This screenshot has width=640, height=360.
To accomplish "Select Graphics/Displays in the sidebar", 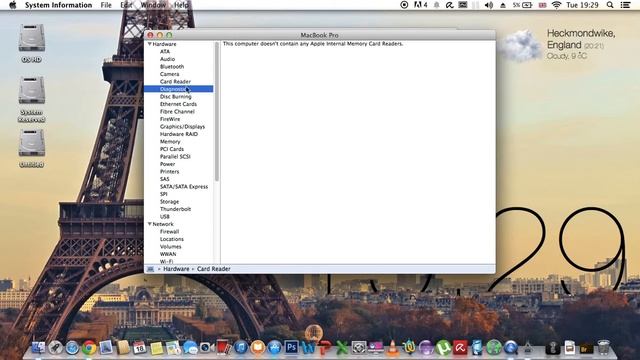I will 182,127.
